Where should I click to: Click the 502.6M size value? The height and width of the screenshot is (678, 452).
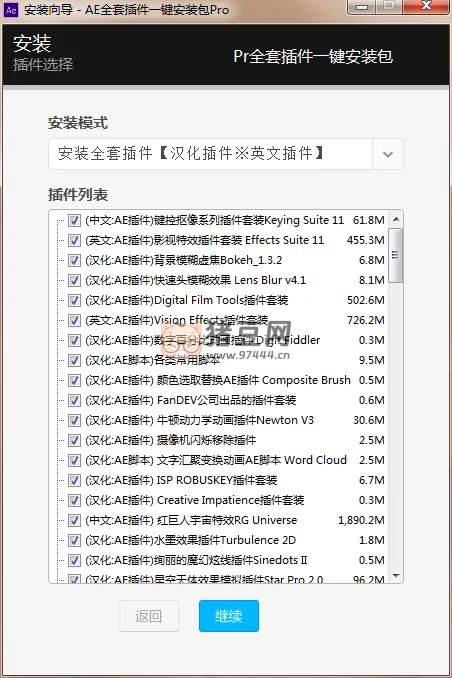click(x=366, y=301)
